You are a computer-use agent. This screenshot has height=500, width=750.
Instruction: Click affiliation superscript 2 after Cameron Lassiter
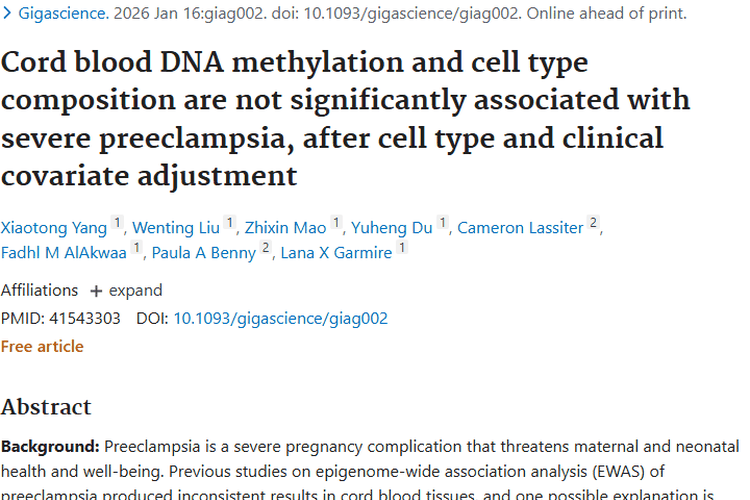tap(593, 224)
